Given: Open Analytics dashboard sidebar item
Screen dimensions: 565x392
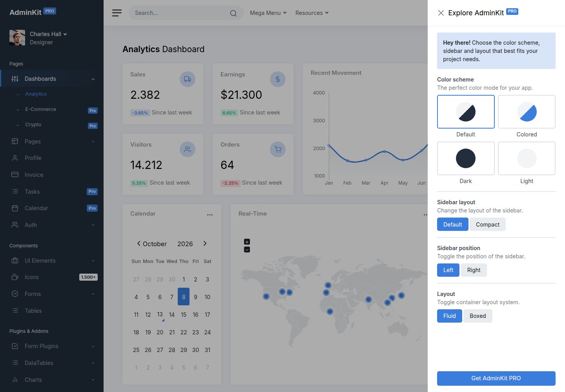Looking at the screenshot, I should point(52,94).
